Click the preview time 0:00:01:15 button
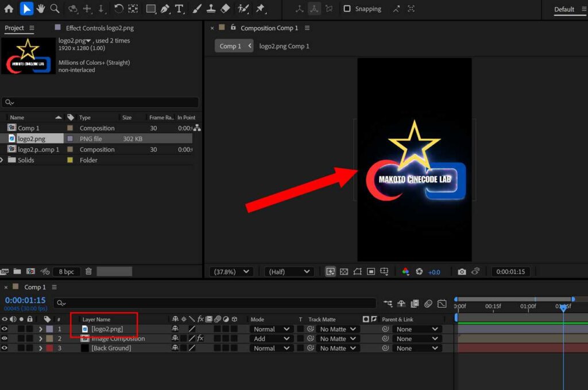Image resolution: width=588 pixels, height=390 pixels. [x=510, y=272]
